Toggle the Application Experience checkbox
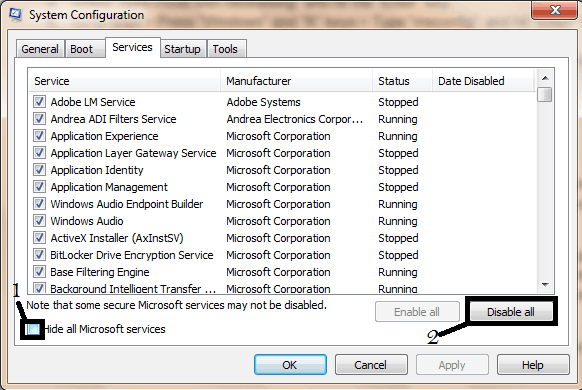The width and height of the screenshot is (582, 390). (x=39, y=136)
